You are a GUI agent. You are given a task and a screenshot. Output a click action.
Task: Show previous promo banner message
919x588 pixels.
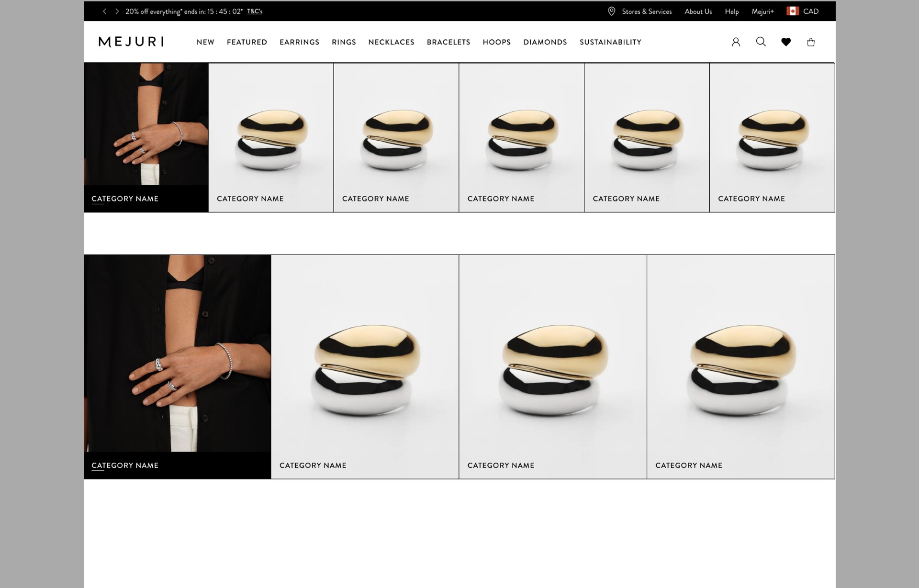click(x=104, y=11)
